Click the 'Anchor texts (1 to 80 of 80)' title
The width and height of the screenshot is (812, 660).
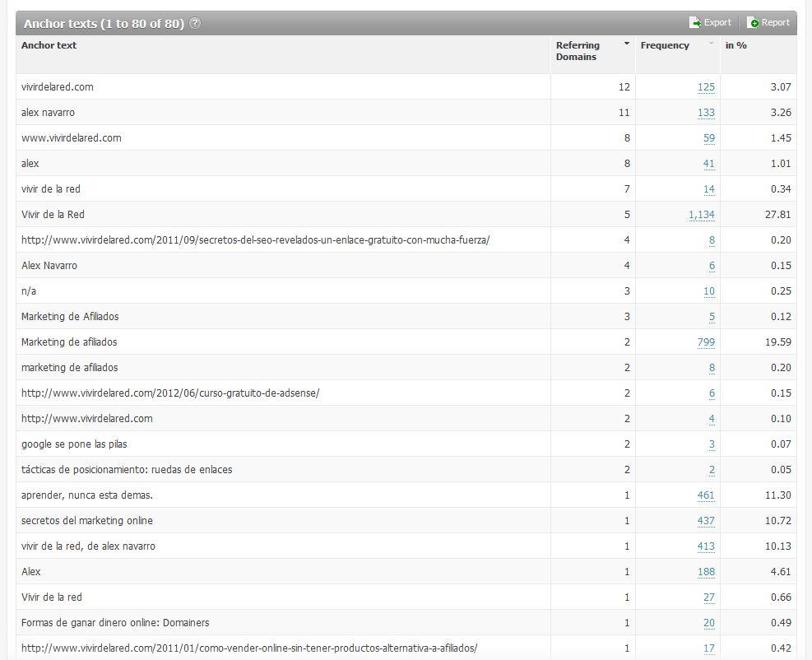click(x=104, y=24)
